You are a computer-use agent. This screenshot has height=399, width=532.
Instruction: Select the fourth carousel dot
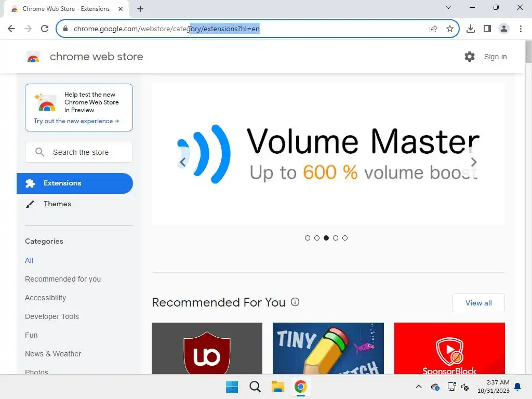click(x=336, y=238)
